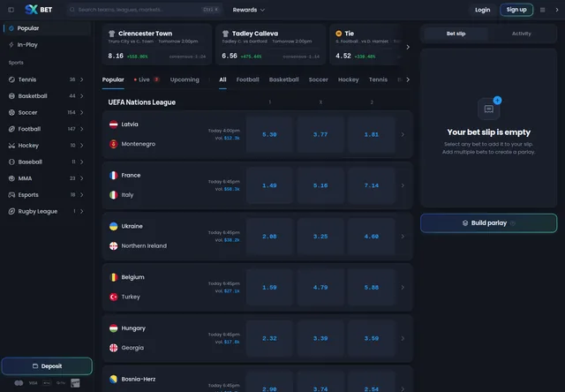Click the Rugby League icon in sidebar
This screenshot has height=392, width=565.
tap(11, 212)
